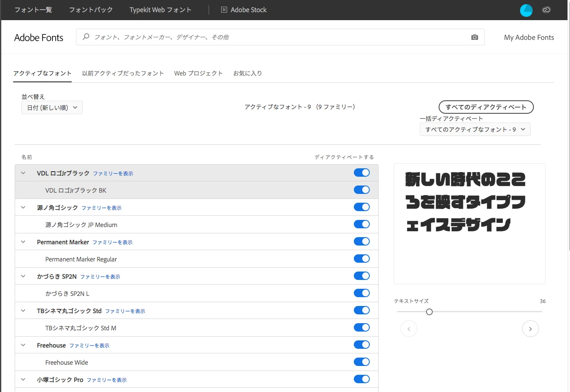Open ファミリーを表示 for 小塚ゴシック Pro
The image size is (570, 392).
tap(107, 380)
